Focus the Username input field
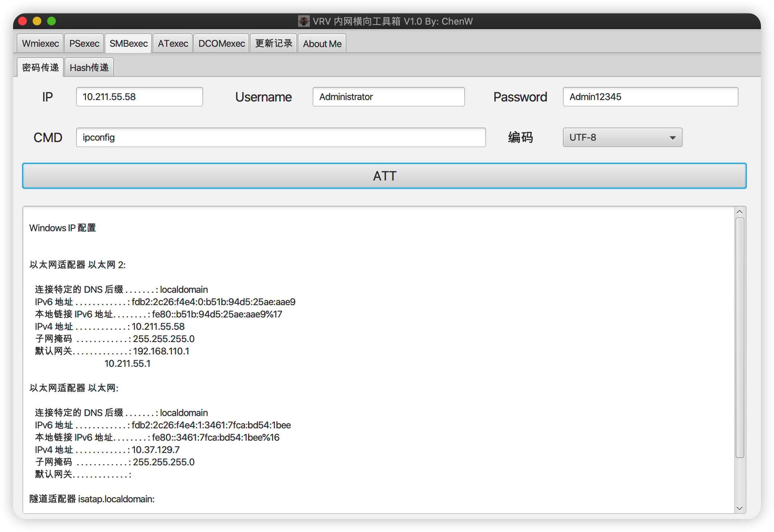The image size is (774, 532). [388, 97]
